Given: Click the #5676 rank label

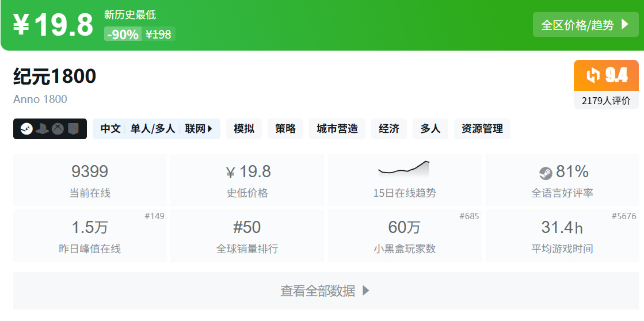Looking at the screenshot, I should [x=624, y=216].
